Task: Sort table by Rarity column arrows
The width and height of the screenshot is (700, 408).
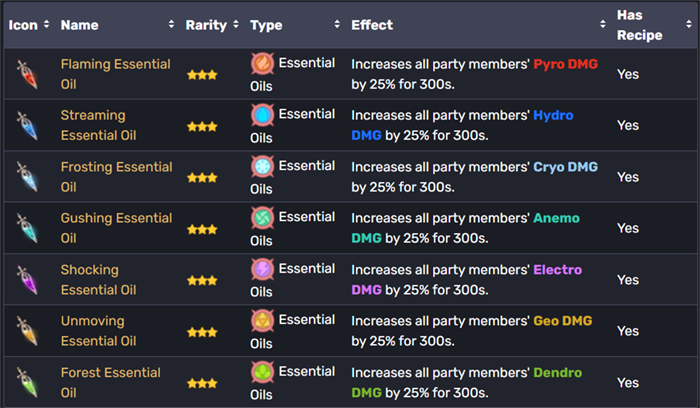Action: click(x=236, y=25)
